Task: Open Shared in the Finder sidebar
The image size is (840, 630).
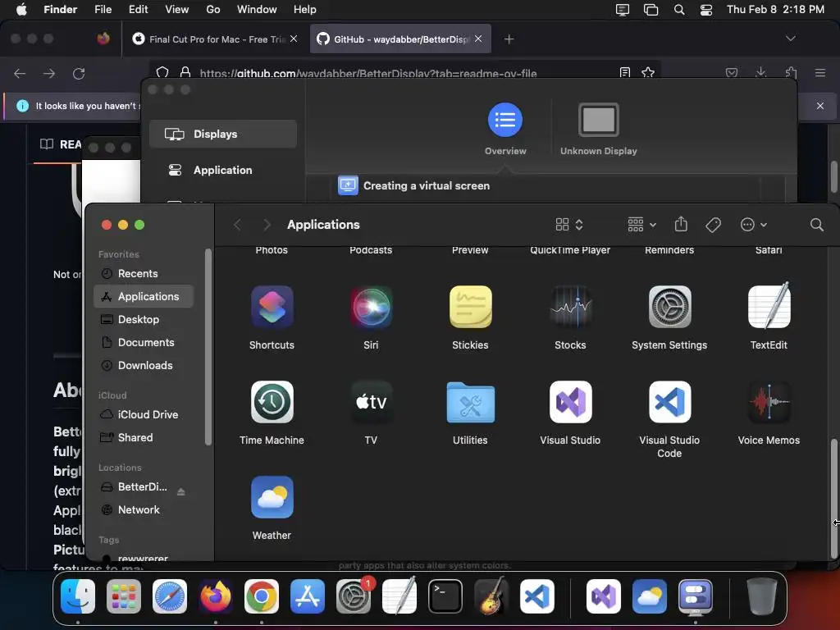Action: coord(144,438)
